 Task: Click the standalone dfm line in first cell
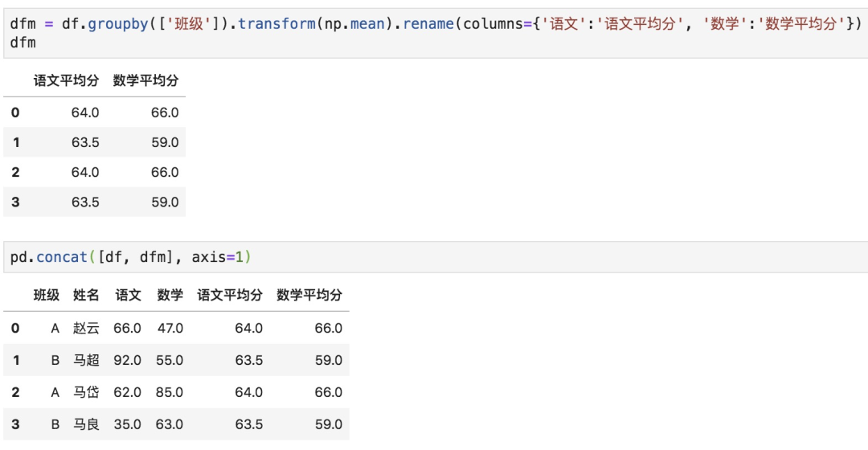[x=23, y=42]
